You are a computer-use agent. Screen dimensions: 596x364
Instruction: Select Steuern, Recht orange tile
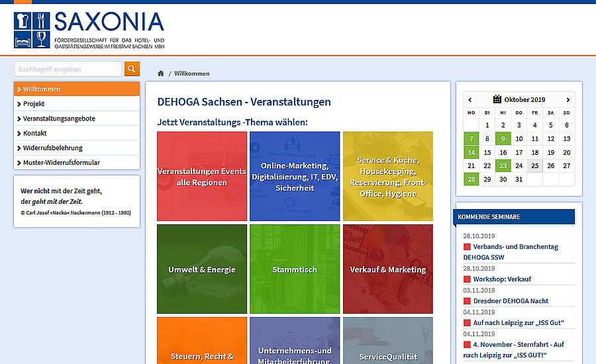pyautogui.click(x=202, y=340)
